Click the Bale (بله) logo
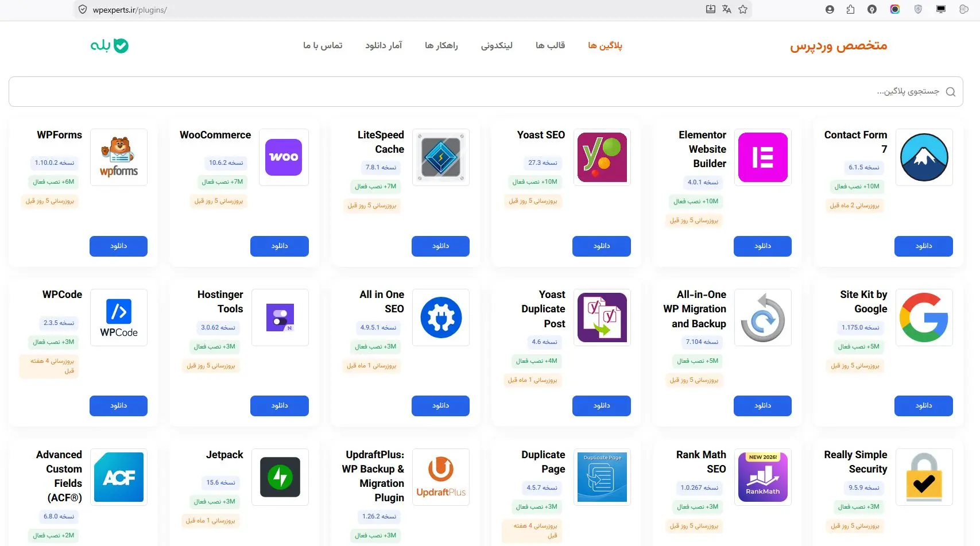 click(x=110, y=45)
